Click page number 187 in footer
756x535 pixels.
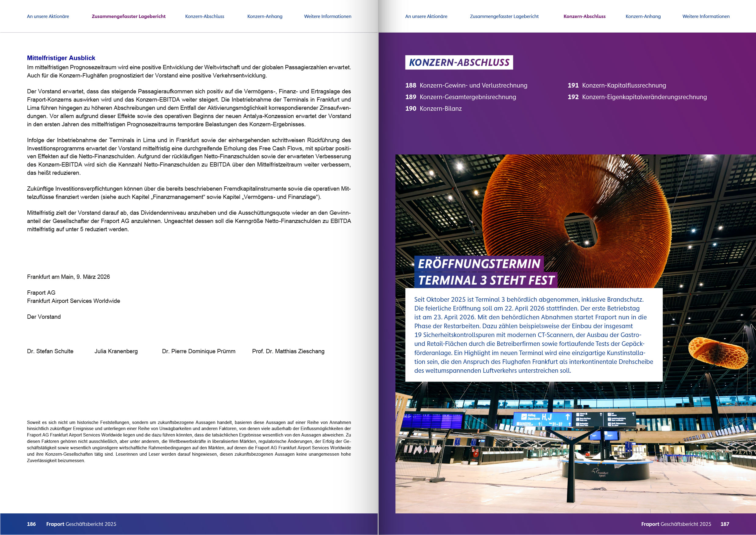pyautogui.click(x=724, y=524)
